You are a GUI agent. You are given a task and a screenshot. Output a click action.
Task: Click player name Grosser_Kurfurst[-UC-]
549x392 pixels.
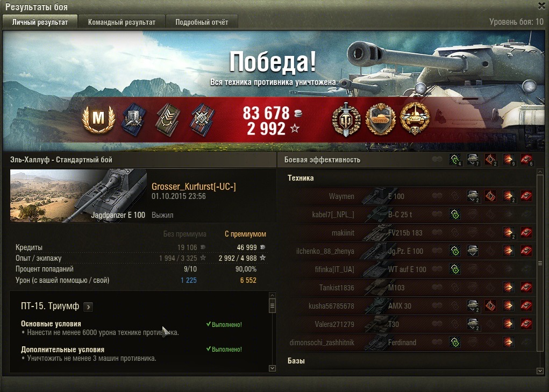(194, 187)
